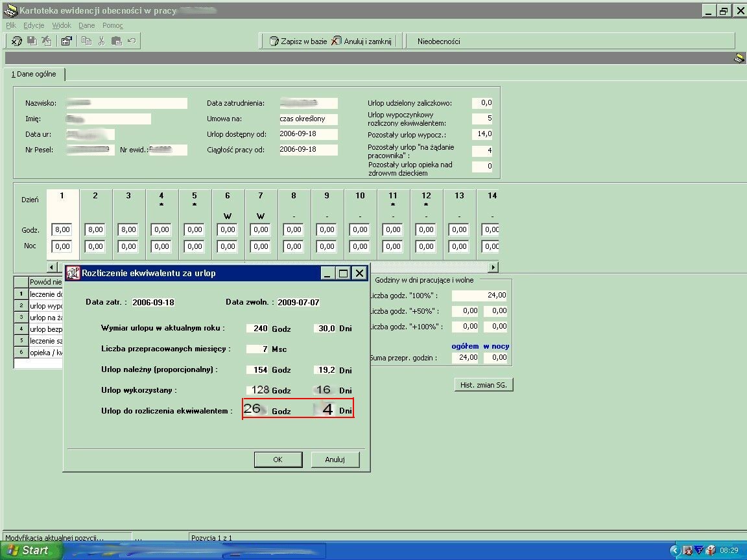Image resolution: width=747 pixels, height=560 pixels.
Task: Click the Godz. field for day 2
Action: pyautogui.click(x=95, y=229)
